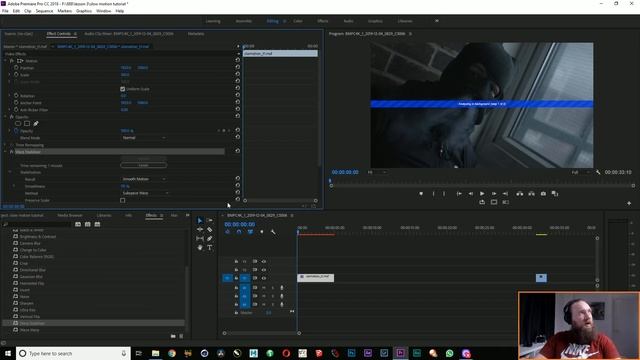Open the Sequence menu
This screenshot has width=640, height=360.
[44, 11]
